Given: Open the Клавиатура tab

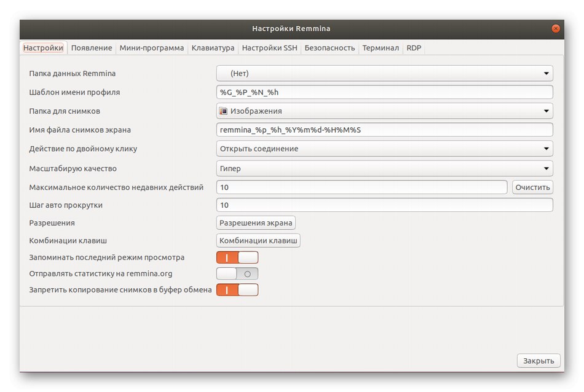Looking at the screenshot, I should [213, 48].
